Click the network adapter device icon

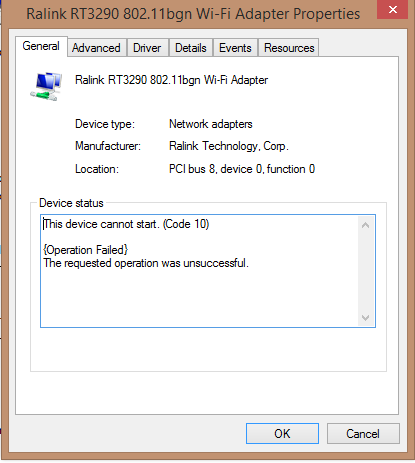coord(46,86)
